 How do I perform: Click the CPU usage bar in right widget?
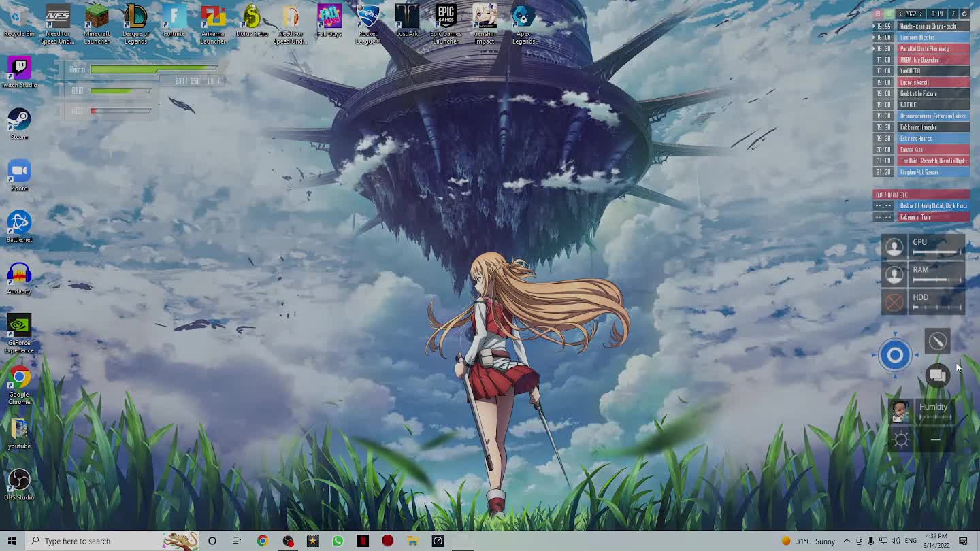click(x=938, y=252)
